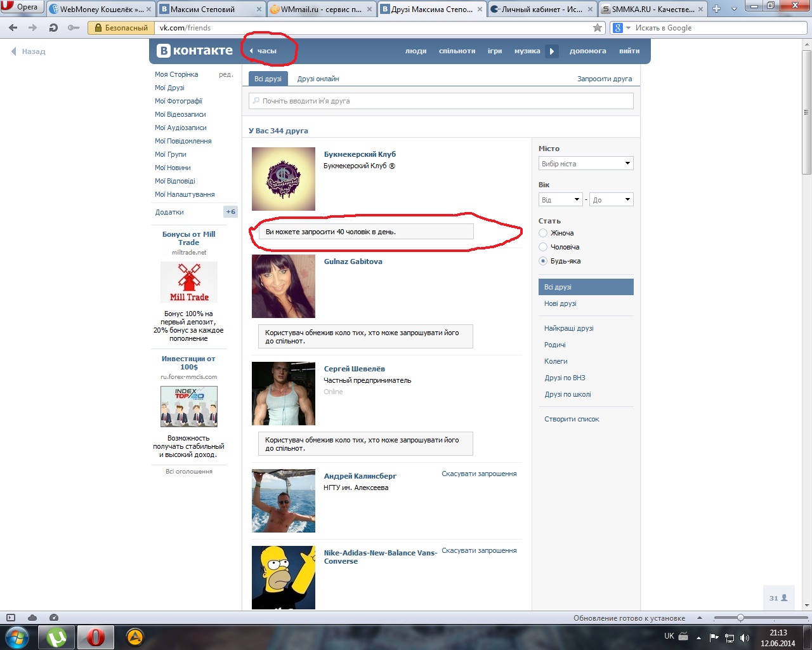Open Сергей Шевелёв's profile photo

pyautogui.click(x=284, y=394)
